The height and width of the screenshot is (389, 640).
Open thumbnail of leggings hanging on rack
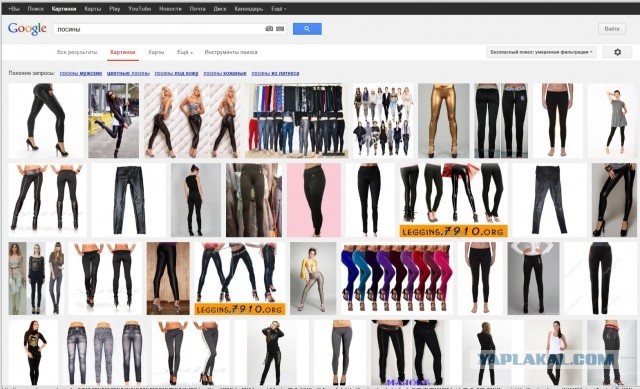pos(297,120)
